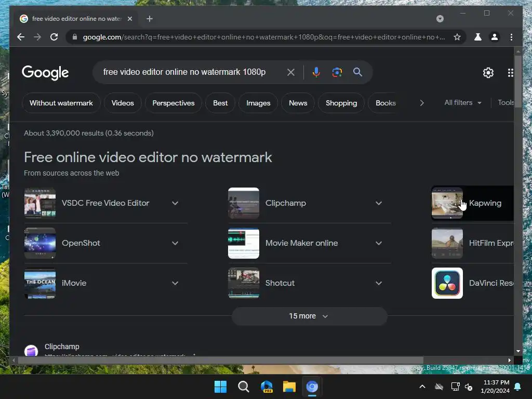Open the tab search dropdown arrow
Screen dimensions: 532x399
pyautogui.click(x=440, y=19)
